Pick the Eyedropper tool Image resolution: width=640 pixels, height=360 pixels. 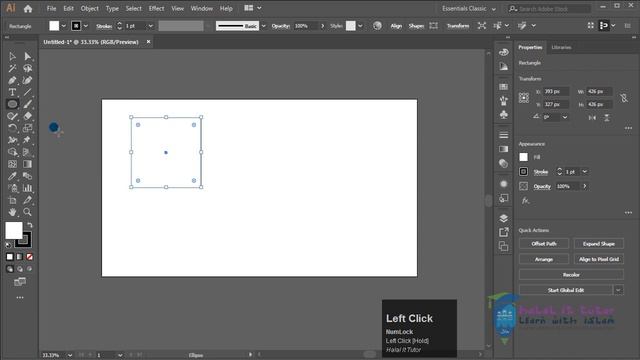(12, 176)
